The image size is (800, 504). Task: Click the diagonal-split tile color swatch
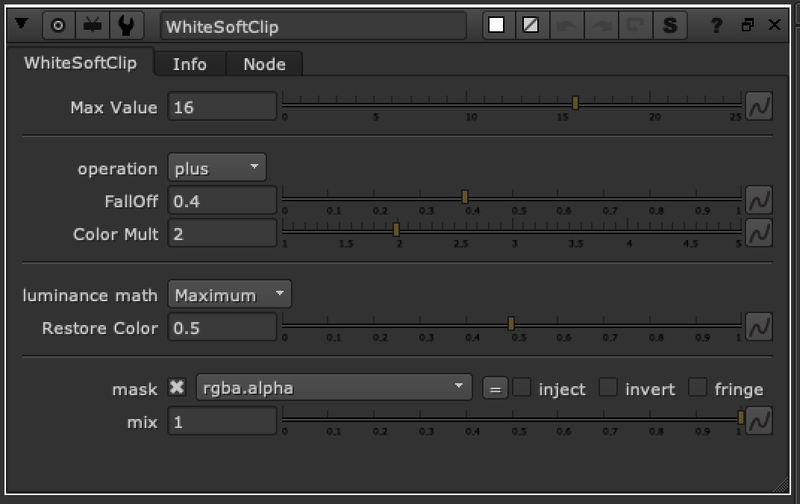[531, 25]
